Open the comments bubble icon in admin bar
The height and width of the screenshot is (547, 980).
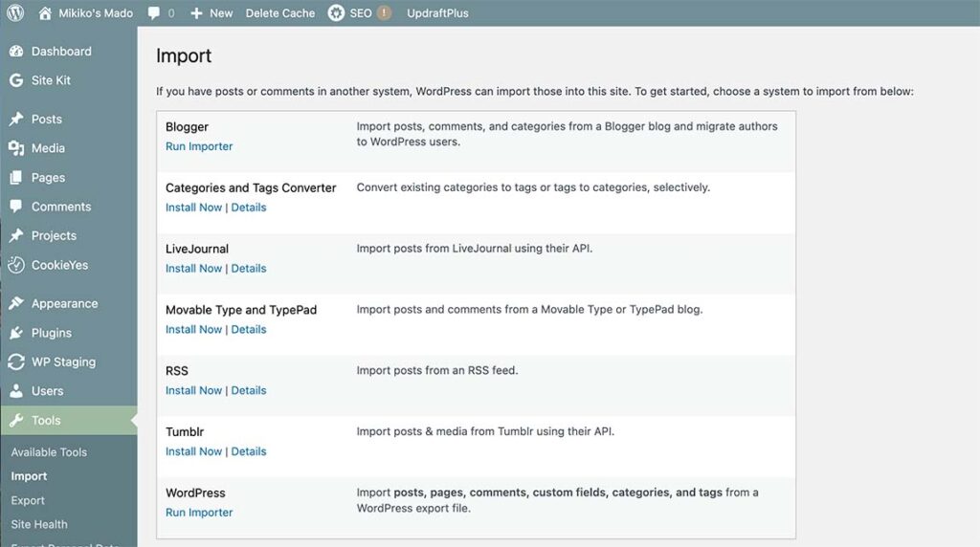pos(154,13)
